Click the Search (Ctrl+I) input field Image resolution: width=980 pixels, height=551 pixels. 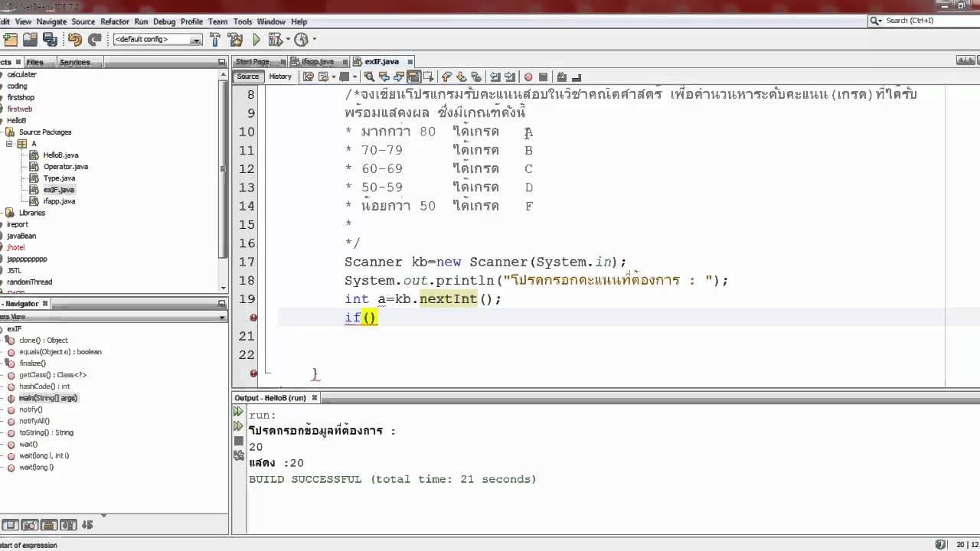(925, 21)
